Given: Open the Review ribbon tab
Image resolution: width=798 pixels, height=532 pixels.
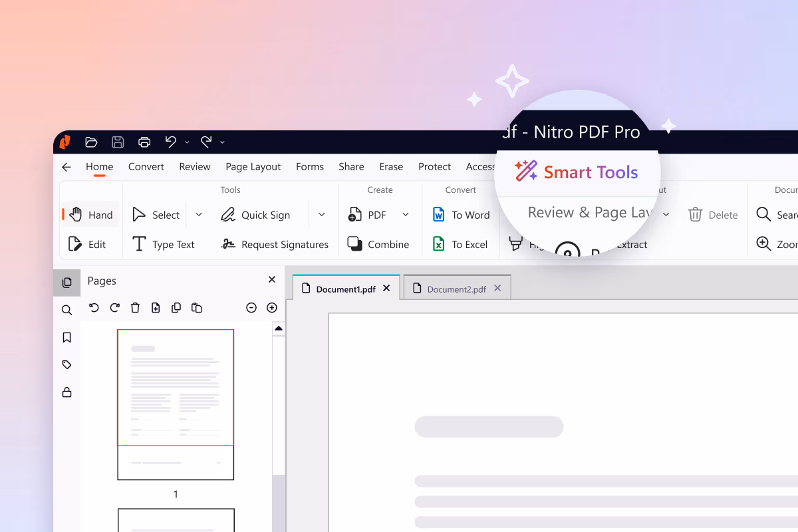Looking at the screenshot, I should tap(195, 167).
